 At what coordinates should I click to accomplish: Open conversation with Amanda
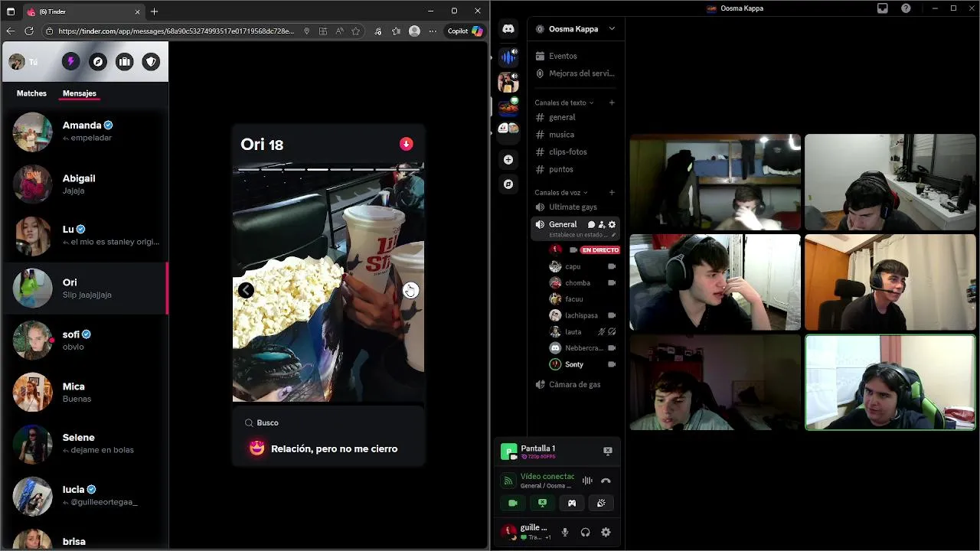click(84, 132)
